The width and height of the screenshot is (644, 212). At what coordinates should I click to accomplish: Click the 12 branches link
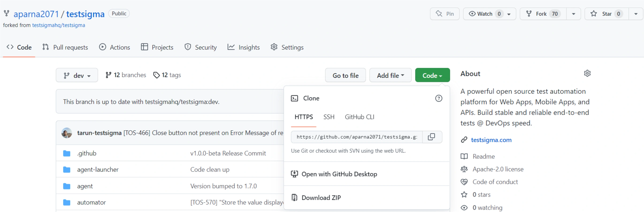pyautogui.click(x=126, y=75)
